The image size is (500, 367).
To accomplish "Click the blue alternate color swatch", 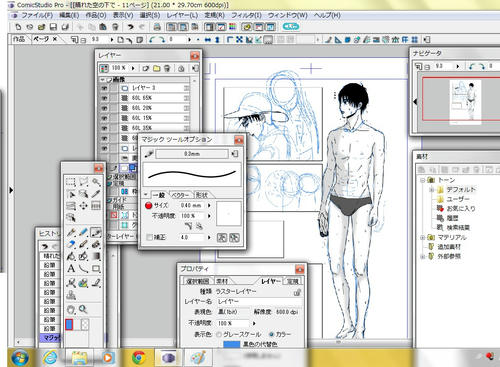I will (231, 344).
